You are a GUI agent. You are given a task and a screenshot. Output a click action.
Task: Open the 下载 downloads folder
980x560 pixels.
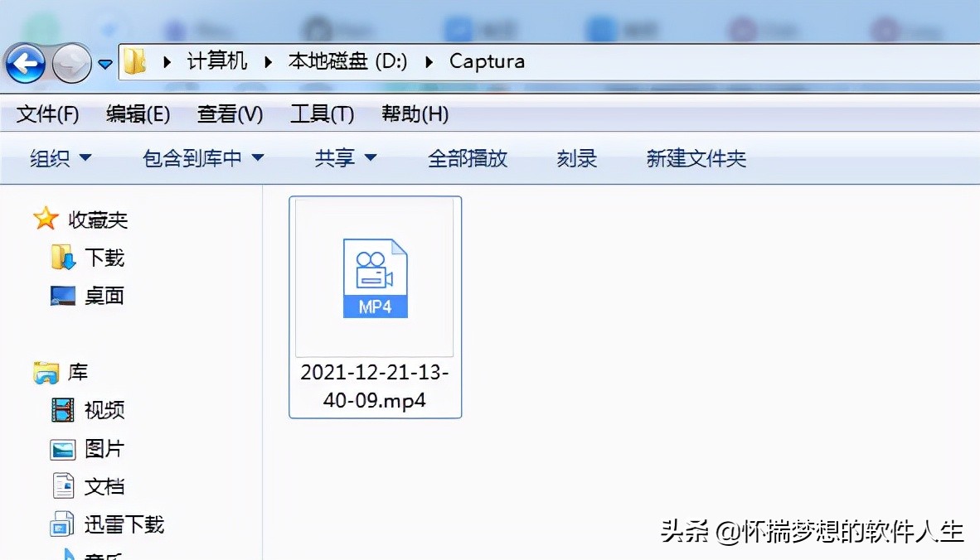click(104, 258)
